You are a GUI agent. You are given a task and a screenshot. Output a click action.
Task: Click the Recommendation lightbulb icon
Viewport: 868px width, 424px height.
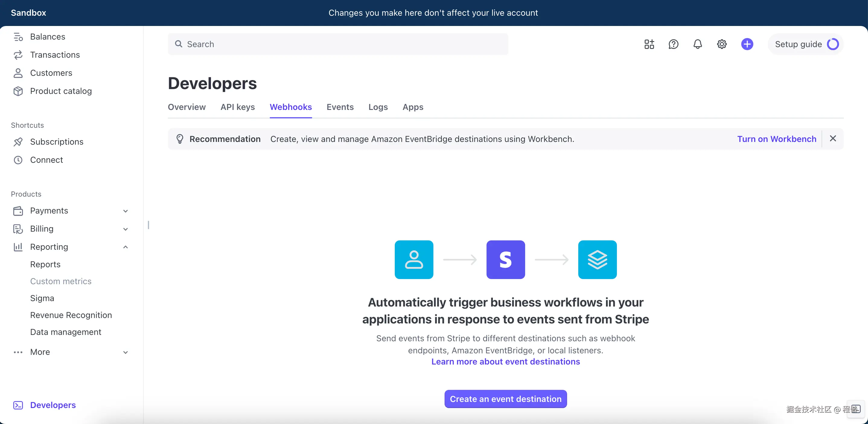180,139
